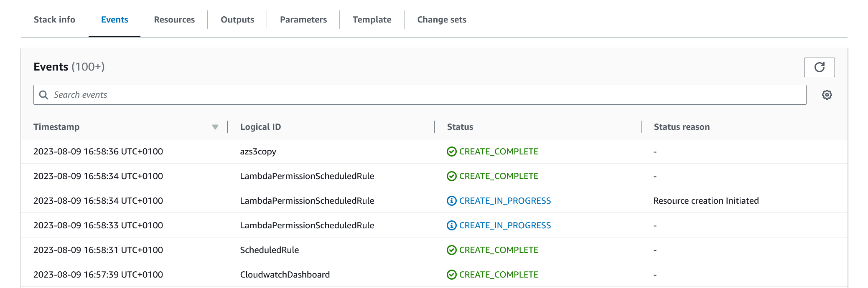The width and height of the screenshot is (868, 288).
Task: Select the azs3copy logical ID
Action: pyautogui.click(x=258, y=152)
